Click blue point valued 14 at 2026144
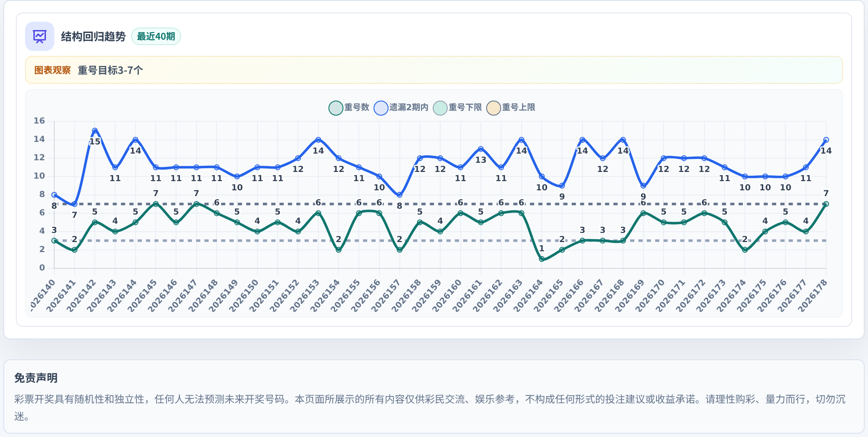The image size is (868, 437). point(135,140)
